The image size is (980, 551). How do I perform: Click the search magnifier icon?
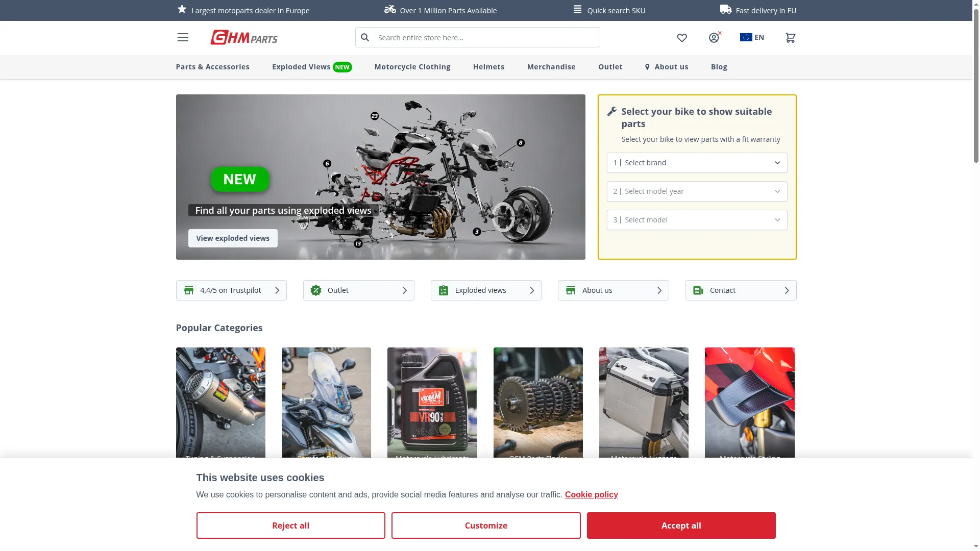(365, 37)
